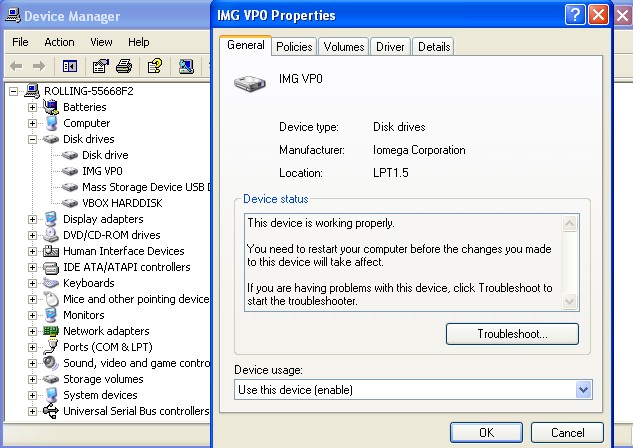
Task: Switch to the Volumes tab
Action: point(344,47)
